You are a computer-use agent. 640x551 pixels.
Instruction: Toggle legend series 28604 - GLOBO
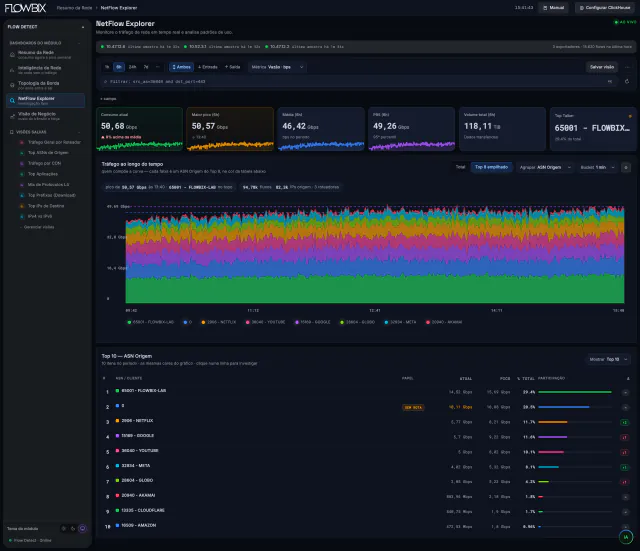point(358,322)
